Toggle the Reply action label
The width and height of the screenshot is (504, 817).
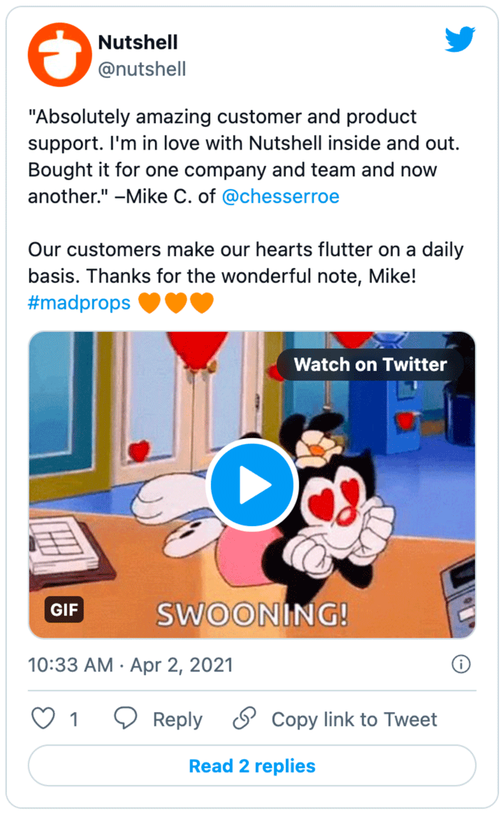(x=178, y=718)
